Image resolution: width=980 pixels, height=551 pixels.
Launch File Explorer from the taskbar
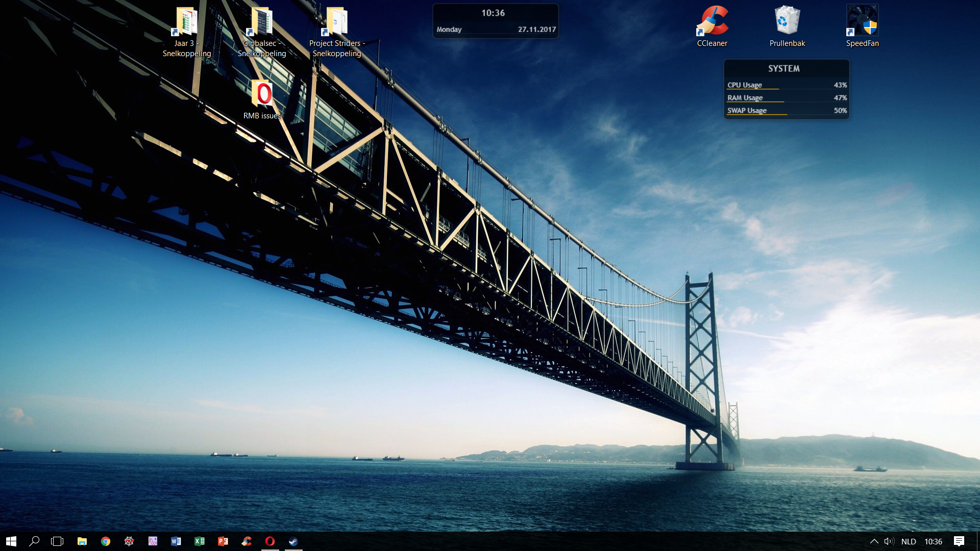(x=82, y=541)
